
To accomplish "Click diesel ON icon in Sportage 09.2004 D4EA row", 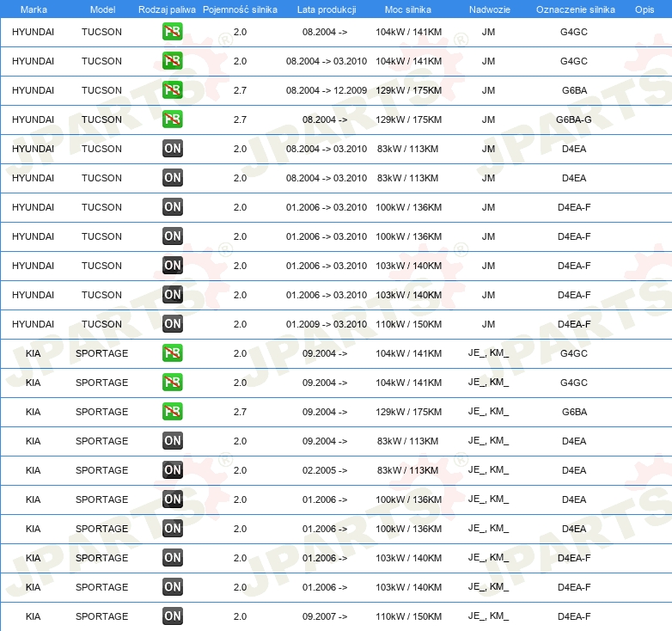I will click(172, 441).
